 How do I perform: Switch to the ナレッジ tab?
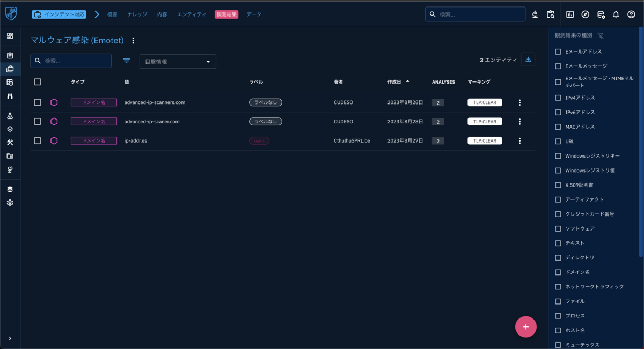(x=137, y=14)
